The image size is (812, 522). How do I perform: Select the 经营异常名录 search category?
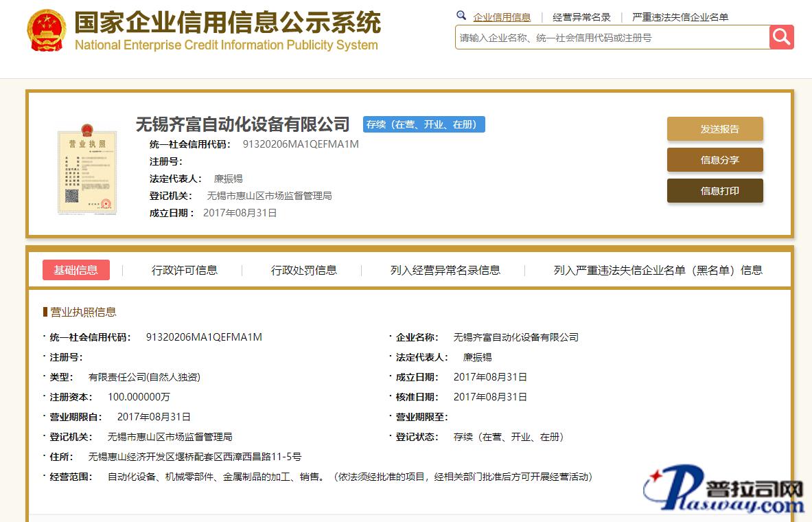(x=581, y=17)
